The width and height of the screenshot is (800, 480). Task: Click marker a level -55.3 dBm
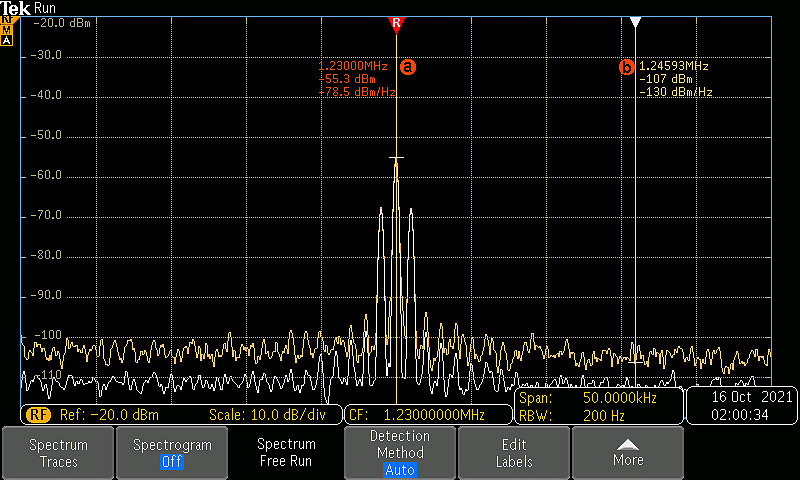[x=347, y=79]
